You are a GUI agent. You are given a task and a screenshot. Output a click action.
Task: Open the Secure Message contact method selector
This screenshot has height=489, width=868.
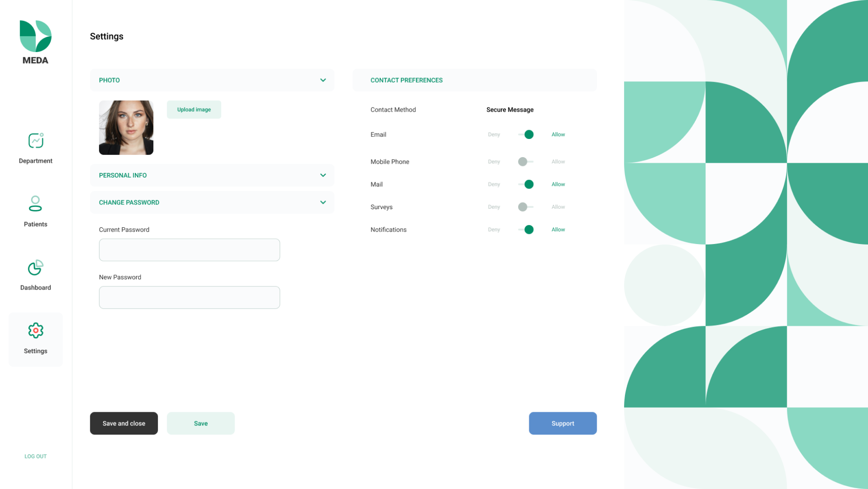[510, 110]
